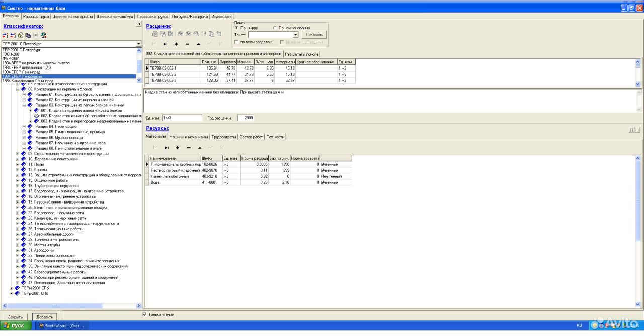The width and height of the screenshot is (644, 336).
Task: Expand '09. Строительные металлические конструкции' tree node
Action: pyautogui.click(x=18, y=154)
